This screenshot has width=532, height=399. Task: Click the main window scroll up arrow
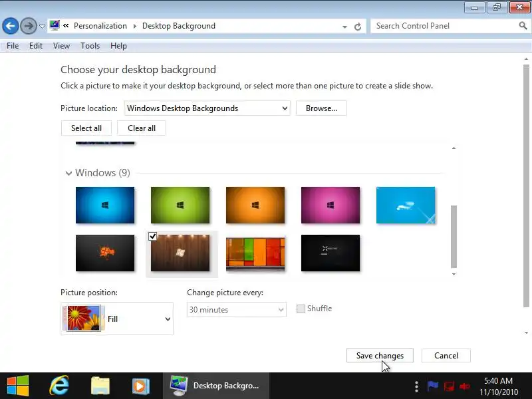point(526,59)
